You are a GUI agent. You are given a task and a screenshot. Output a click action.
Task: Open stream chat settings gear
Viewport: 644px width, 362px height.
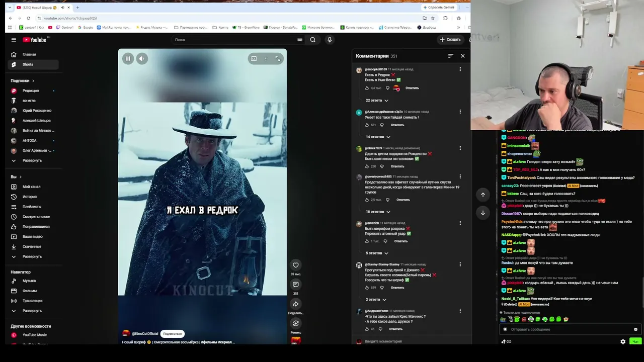[623, 341]
